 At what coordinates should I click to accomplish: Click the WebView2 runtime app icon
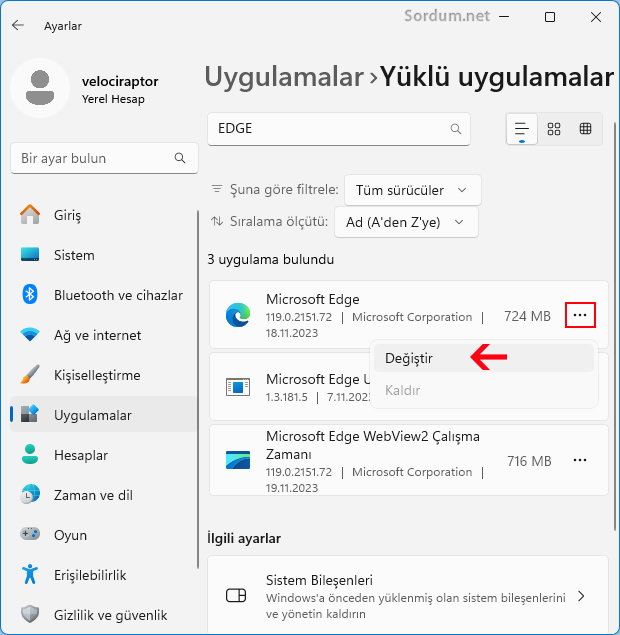click(x=238, y=460)
